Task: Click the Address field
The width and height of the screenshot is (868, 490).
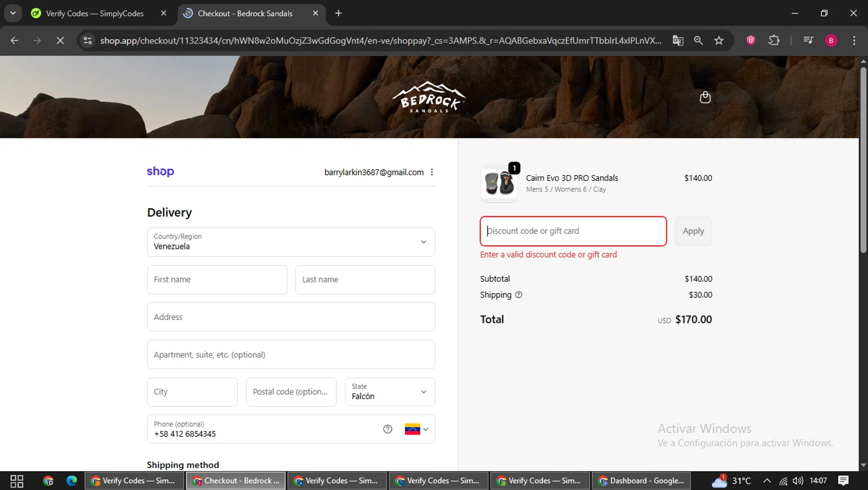Action: [291, 317]
